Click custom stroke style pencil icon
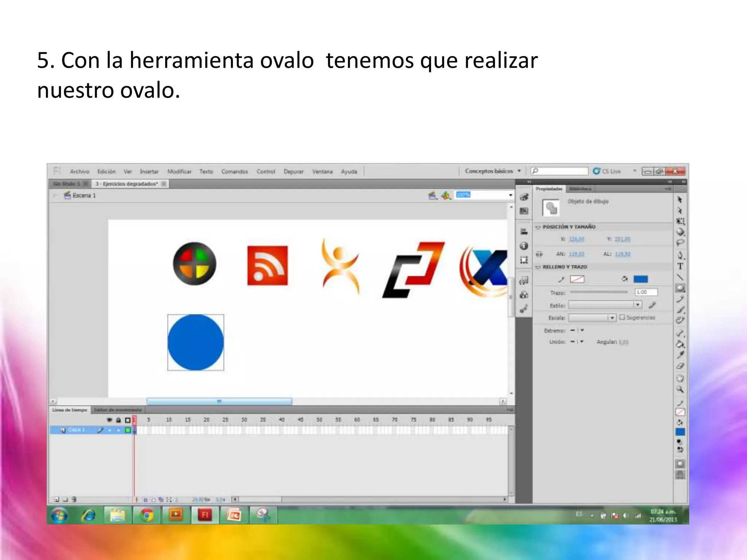This screenshot has width=747, height=560. coord(652,305)
